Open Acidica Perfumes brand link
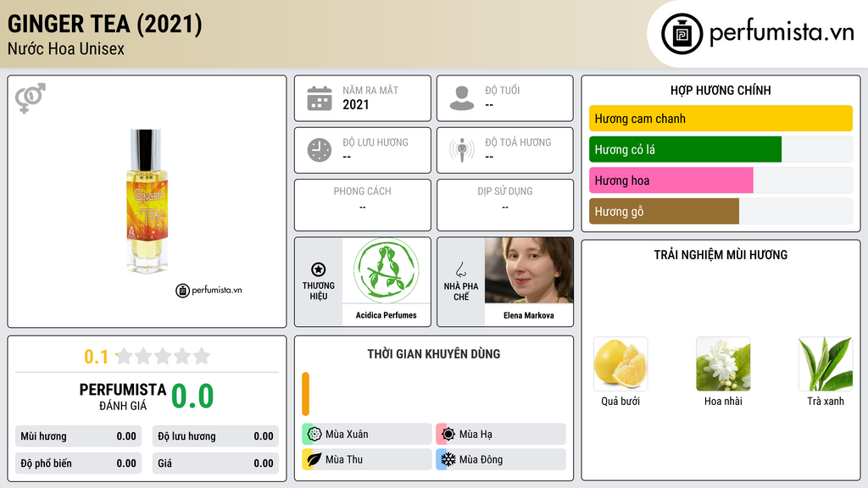This screenshot has width=868, height=488. (x=386, y=315)
